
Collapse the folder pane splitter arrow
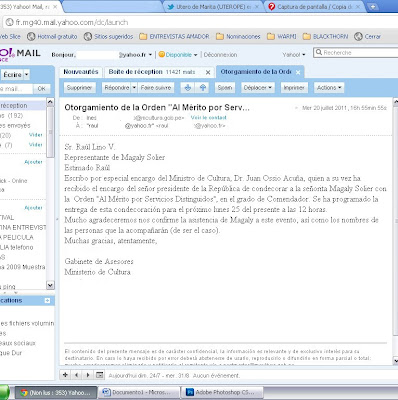pyautogui.click(x=57, y=219)
